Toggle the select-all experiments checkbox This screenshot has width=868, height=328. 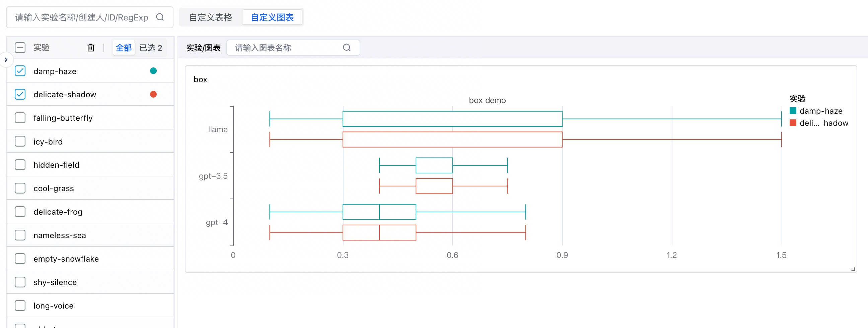(x=20, y=48)
